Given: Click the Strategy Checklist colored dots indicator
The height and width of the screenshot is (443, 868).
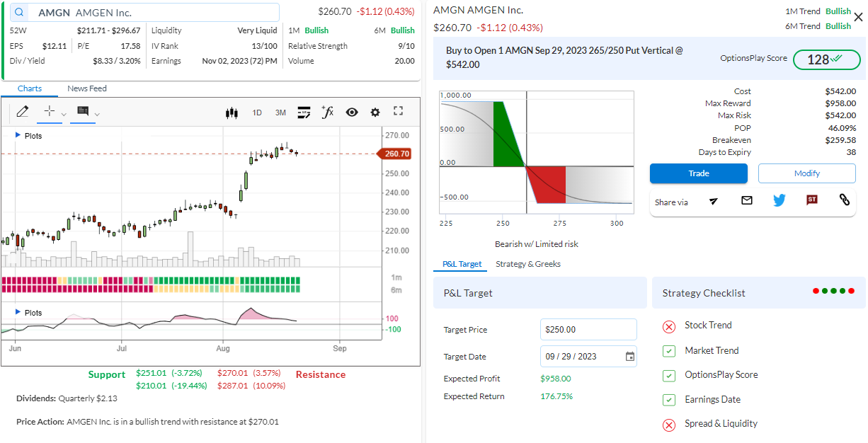Looking at the screenshot, I should point(834,291).
